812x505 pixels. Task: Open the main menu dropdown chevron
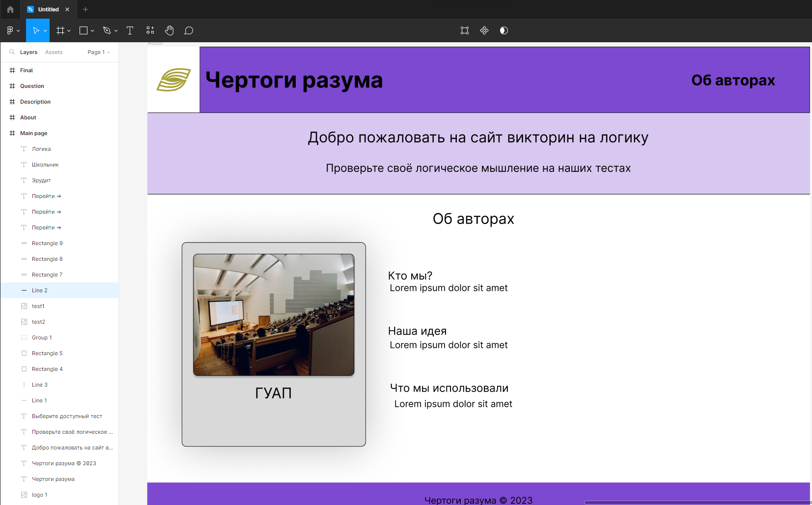coord(18,31)
